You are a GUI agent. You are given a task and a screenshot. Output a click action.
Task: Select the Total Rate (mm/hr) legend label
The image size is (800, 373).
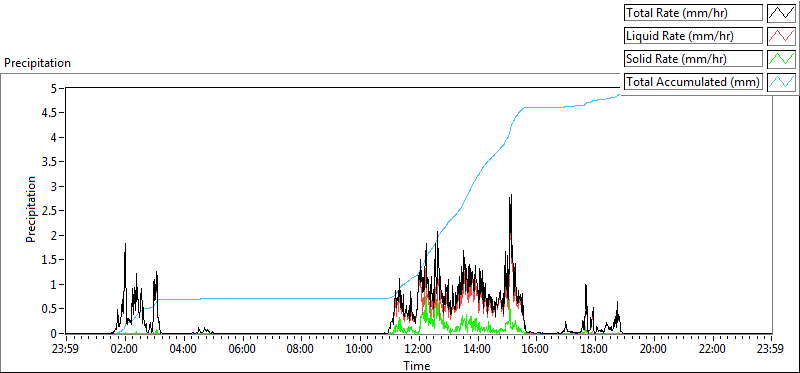point(693,13)
